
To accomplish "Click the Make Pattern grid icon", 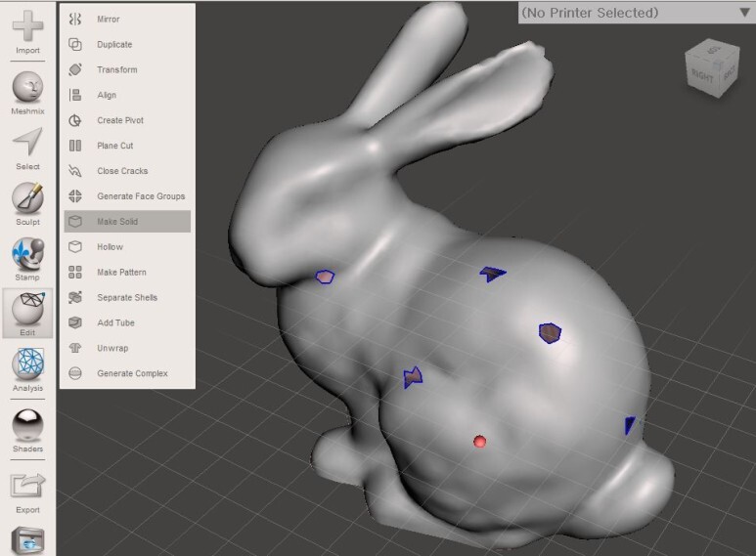I will (x=75, y=273).
